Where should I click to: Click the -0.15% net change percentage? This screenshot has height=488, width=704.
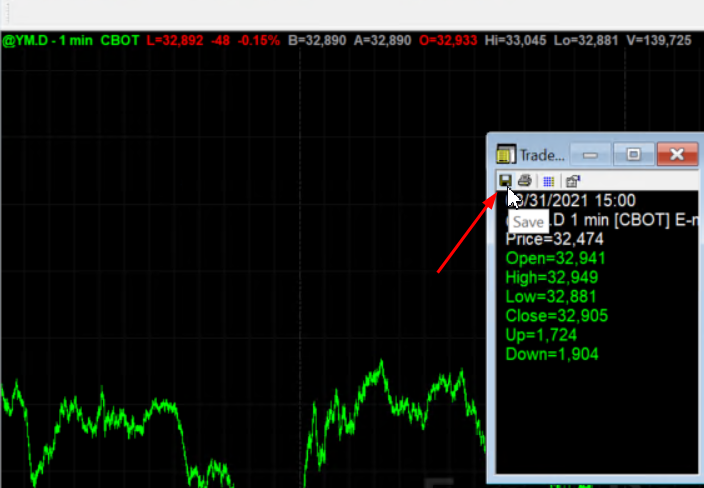coord(252,40)
